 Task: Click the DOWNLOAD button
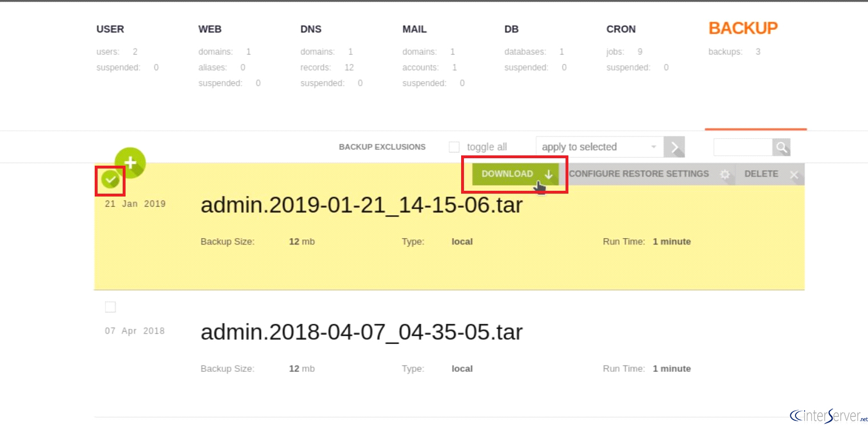tap(515, 174)
